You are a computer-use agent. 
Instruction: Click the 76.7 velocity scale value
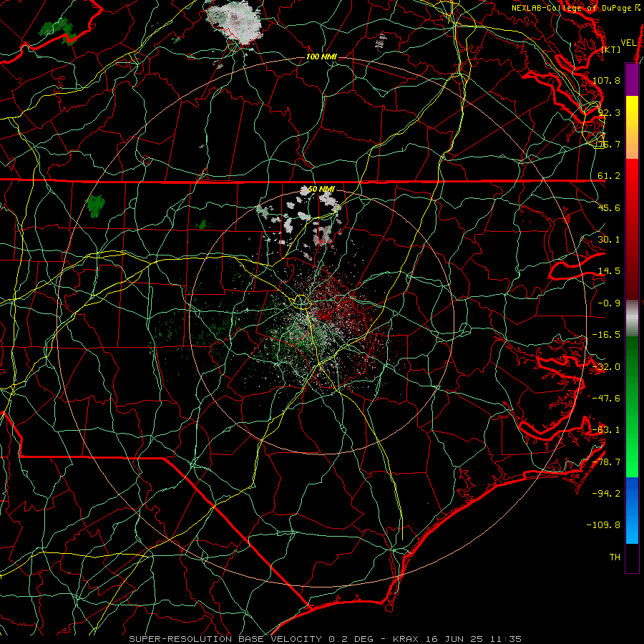click(x=609, y=144)
